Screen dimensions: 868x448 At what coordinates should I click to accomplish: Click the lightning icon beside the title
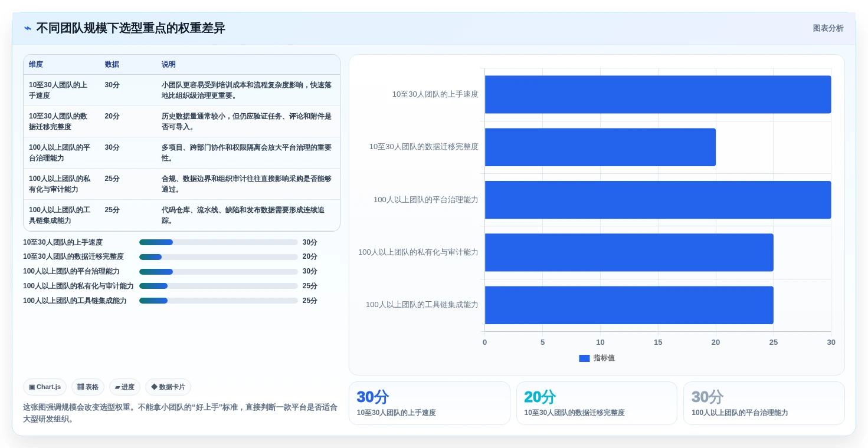point(28,28)
